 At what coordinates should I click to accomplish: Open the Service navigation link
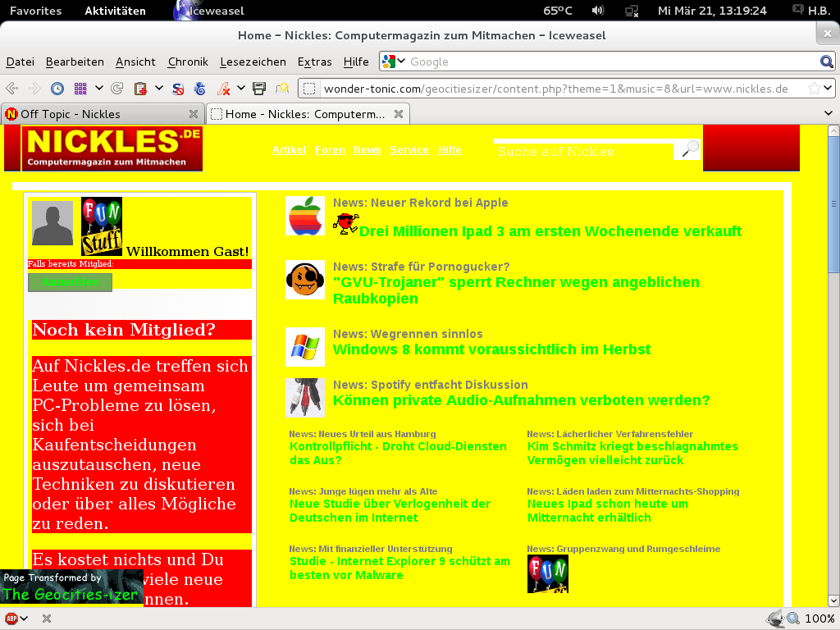point(409,150)
